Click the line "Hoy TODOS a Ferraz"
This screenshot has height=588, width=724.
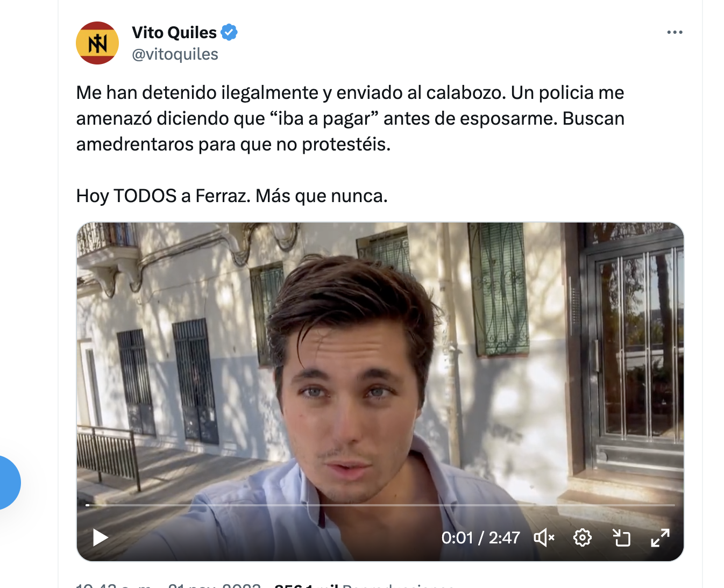[232, 196]
